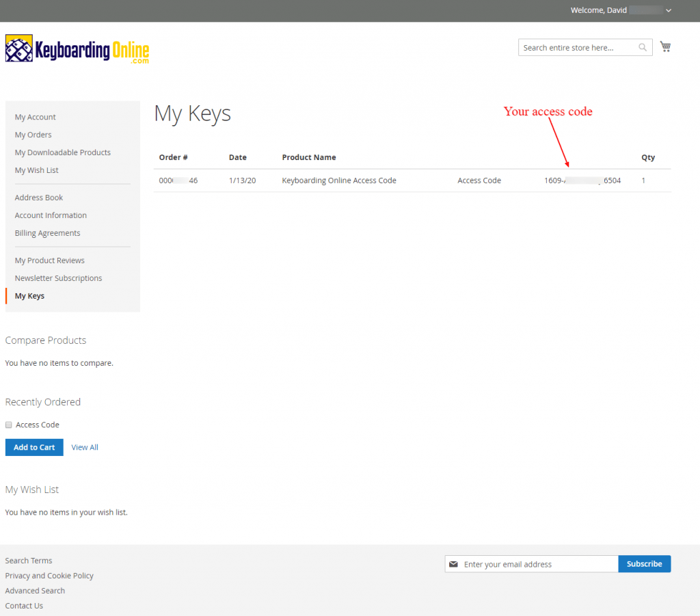Click the Compare Products heading
This screenshot has height=616, width=700.
tap(46, 340)
